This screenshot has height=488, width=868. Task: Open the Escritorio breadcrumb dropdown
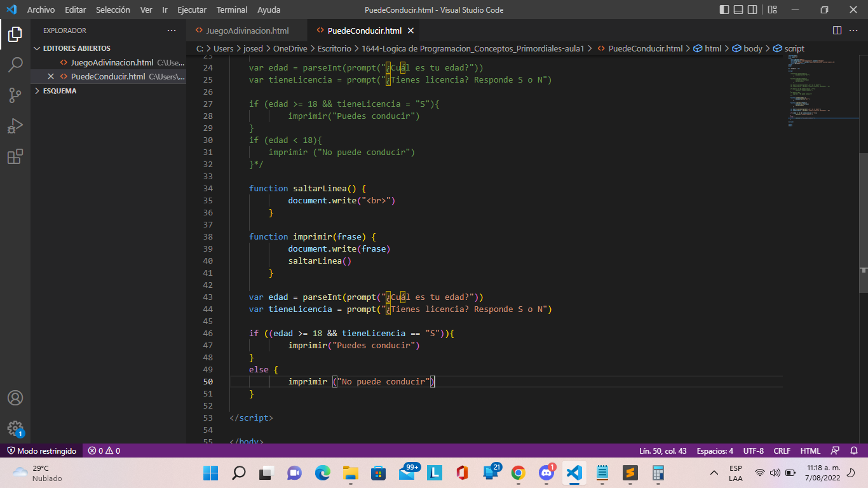coord(334,48)
